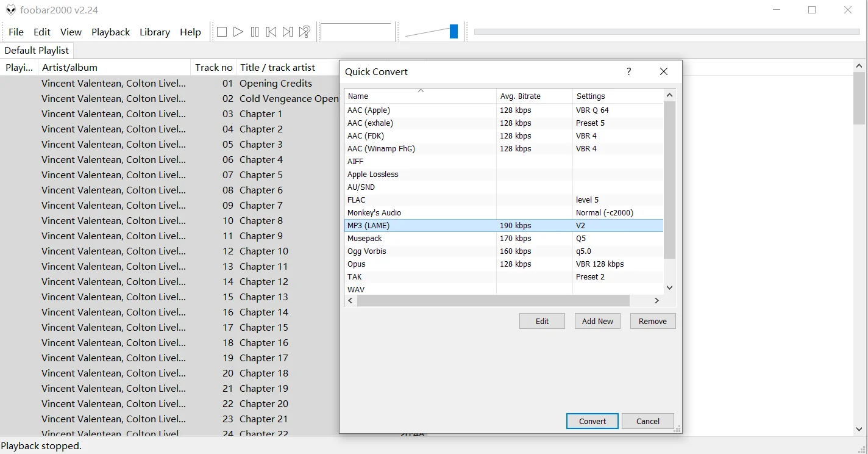Image resolution: width=868 pixels, height=454 pixels.
Task: Click the random playback icon
Action: coord(305,32)
